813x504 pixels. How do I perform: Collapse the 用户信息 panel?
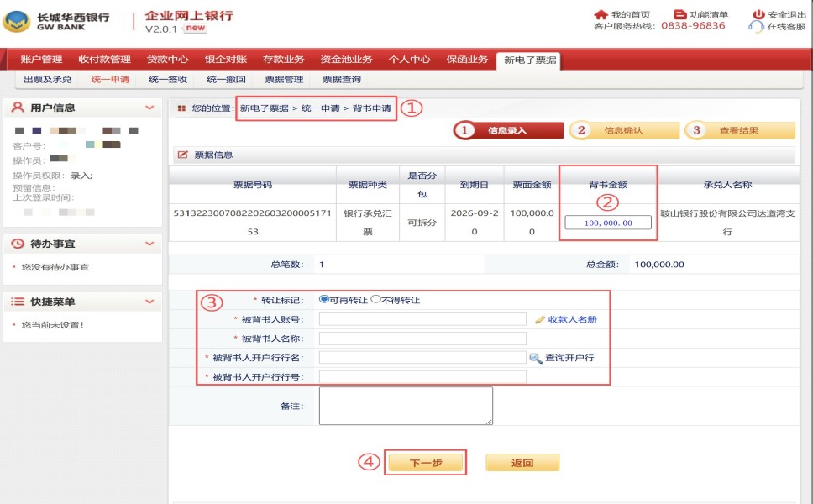pos(149,108)
